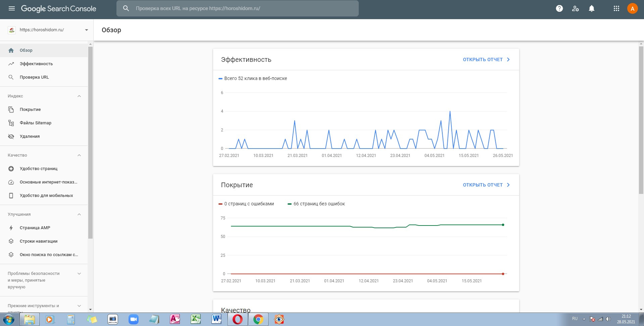This screenshot has height=326, width=644.
Task: Select Удобство для мобильных item
Action: pos(46,196)
